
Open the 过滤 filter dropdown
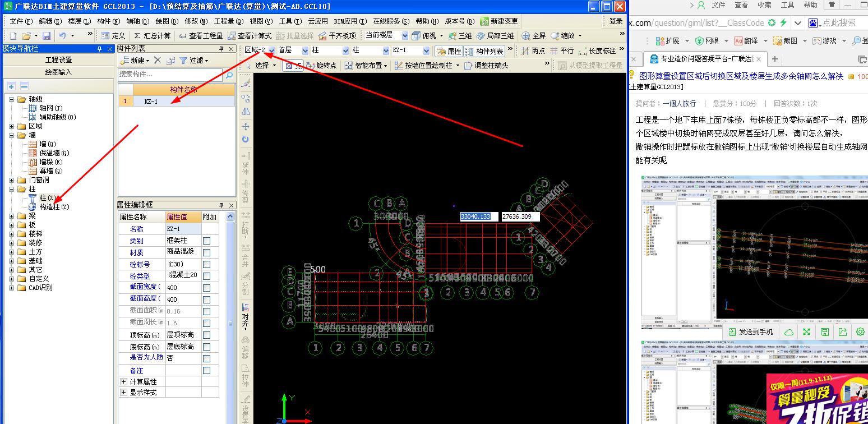193,60
